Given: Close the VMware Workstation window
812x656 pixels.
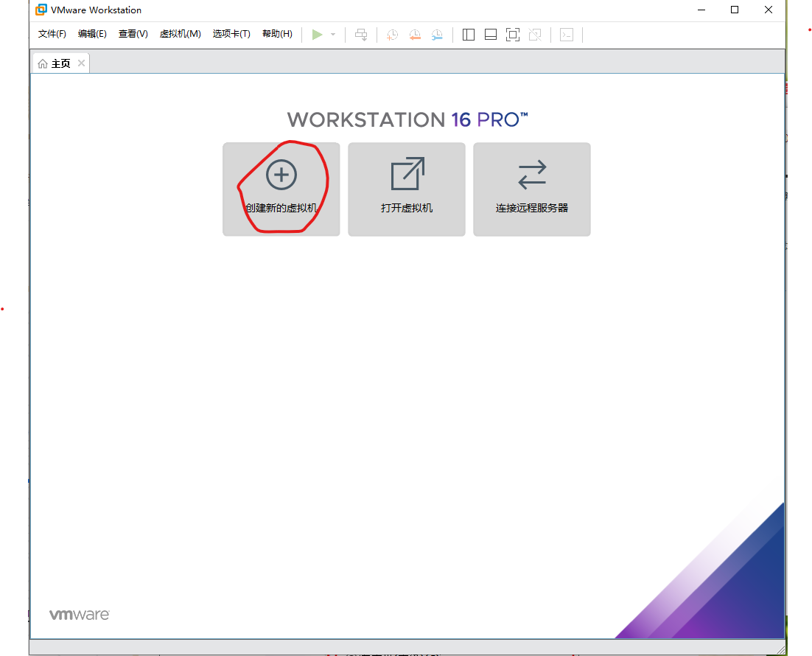Looking at the screenshot, I should (x=769, y=10).
